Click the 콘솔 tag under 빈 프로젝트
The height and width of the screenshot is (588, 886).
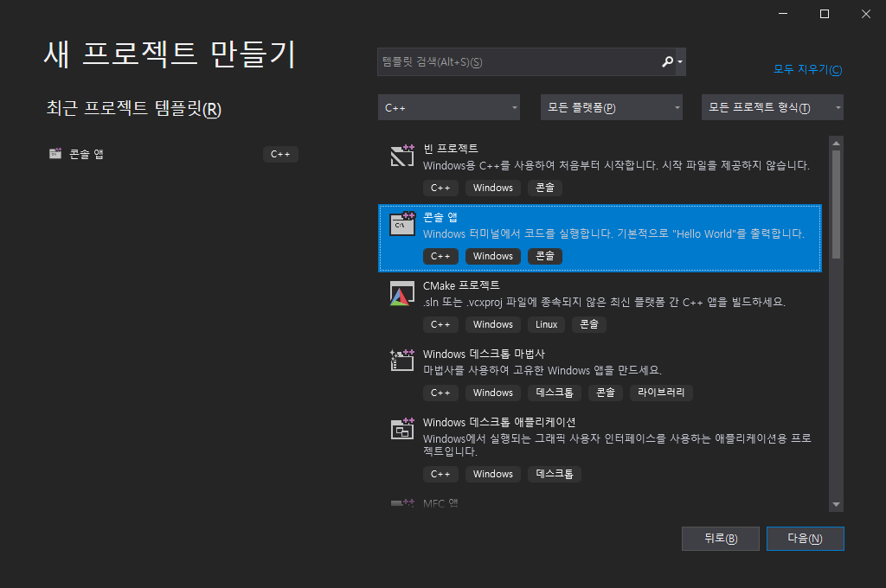coord(545,188)
